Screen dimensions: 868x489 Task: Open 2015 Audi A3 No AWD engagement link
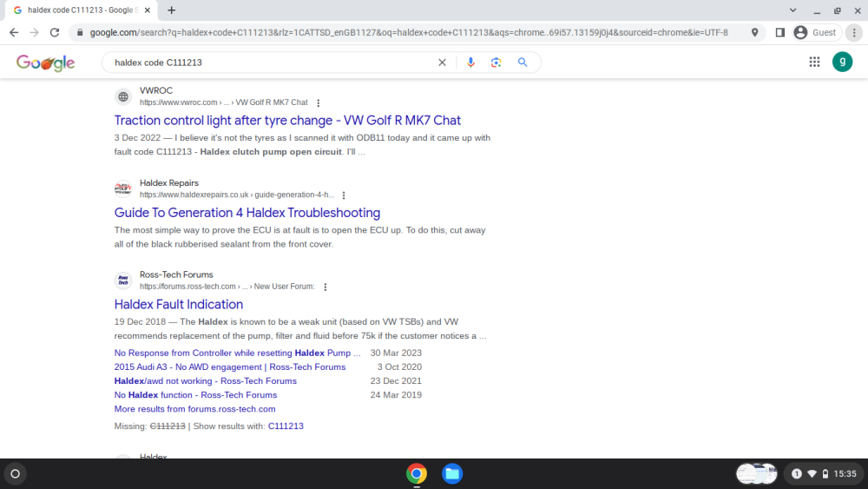tap(230, 367)
